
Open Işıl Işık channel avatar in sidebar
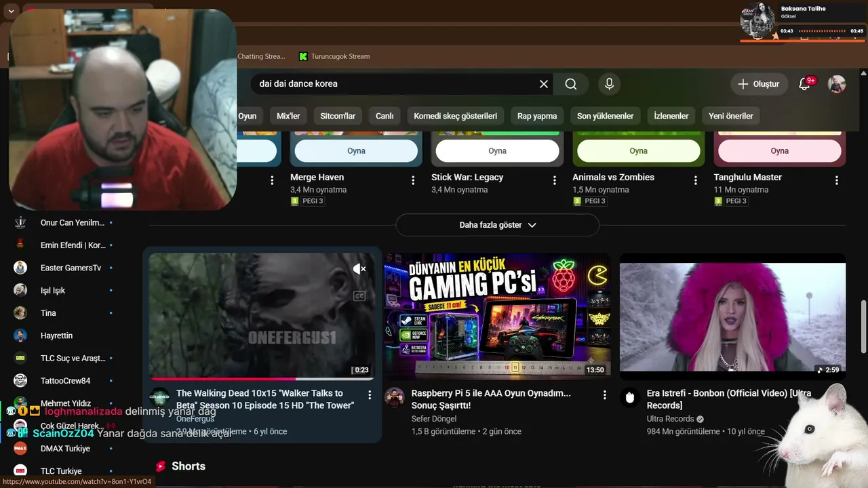(20, 290)
